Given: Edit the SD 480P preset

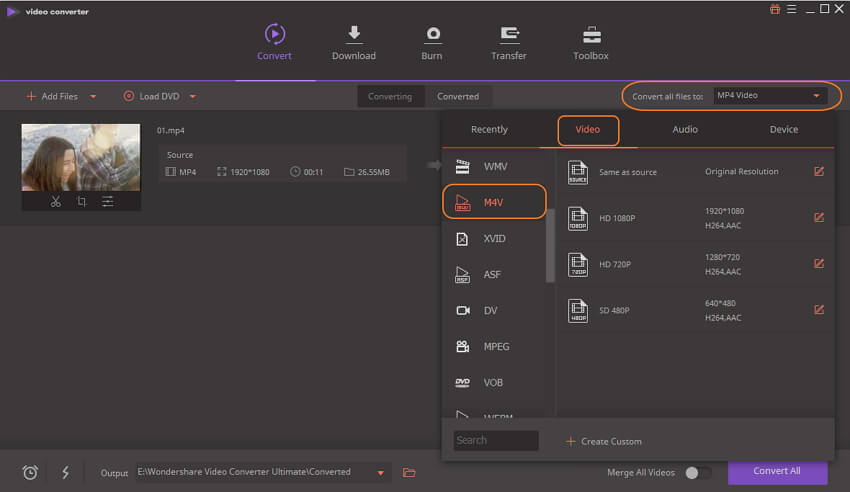Looking at the screenshot, I should pyautogui.click(x=819, y=309).
